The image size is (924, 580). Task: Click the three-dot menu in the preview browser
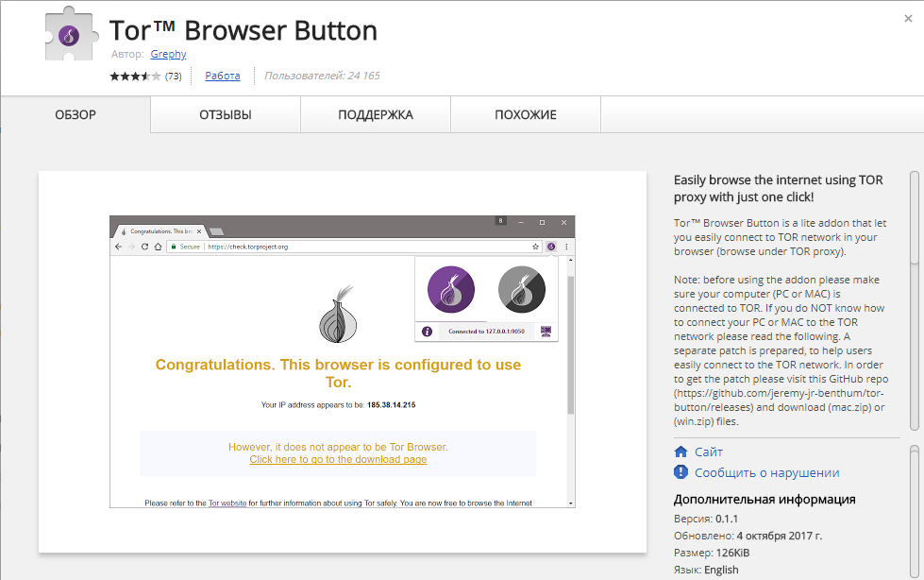pyautogui.click(x=566, y=247)
